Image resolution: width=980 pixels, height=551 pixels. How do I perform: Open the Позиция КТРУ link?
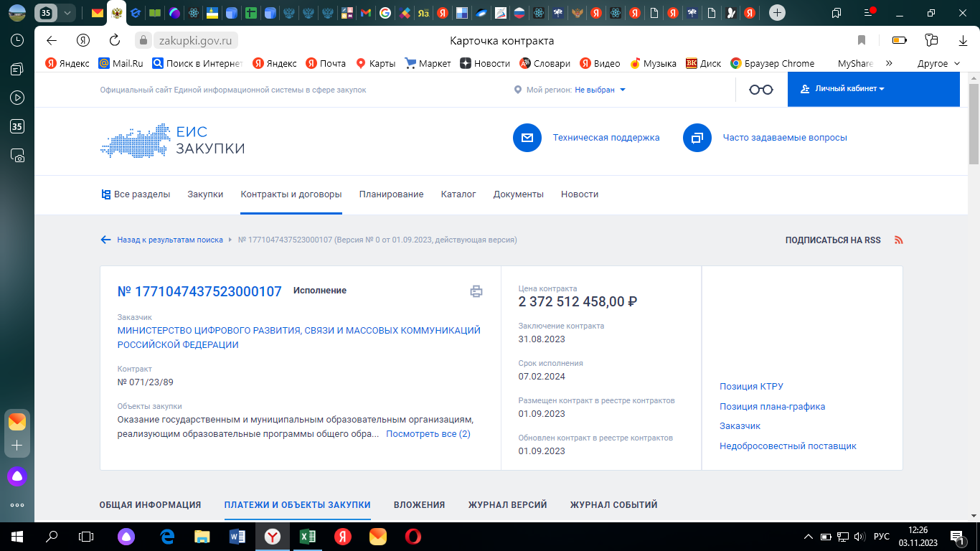coord(751,387)
